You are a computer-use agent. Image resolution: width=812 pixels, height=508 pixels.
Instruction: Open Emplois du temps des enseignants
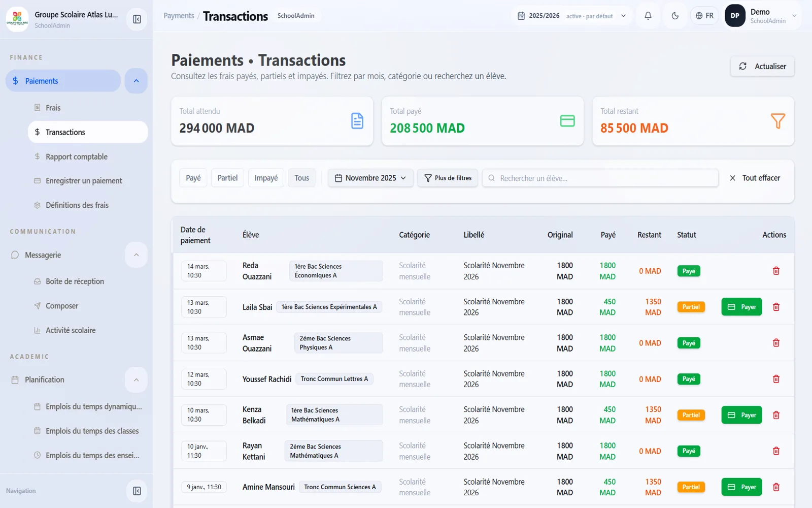click(x=88, y=455)
